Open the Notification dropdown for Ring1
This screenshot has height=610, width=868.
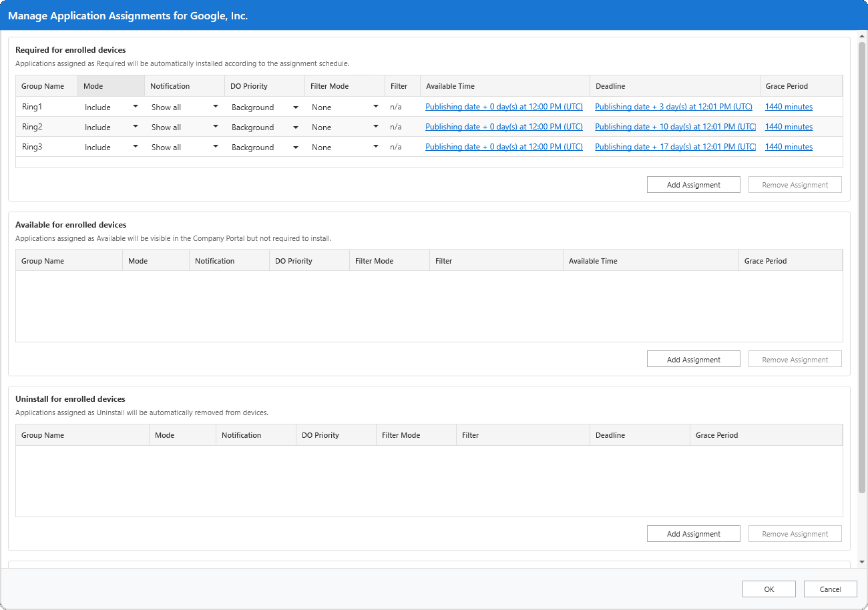214,107
